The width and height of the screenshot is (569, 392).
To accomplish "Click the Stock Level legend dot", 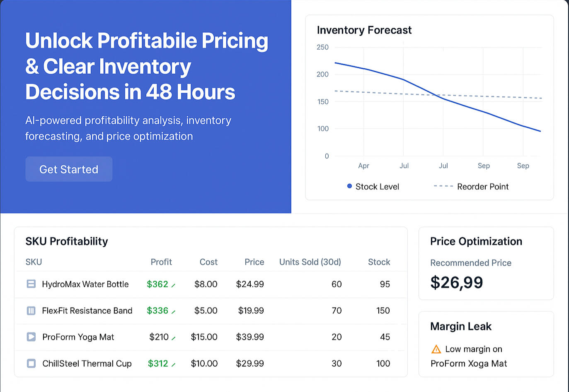I will point(349,186).
